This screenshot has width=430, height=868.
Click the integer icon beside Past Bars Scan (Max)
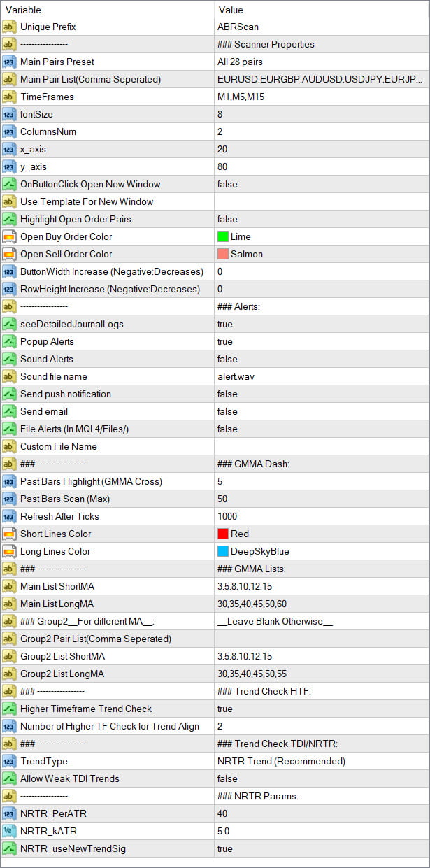tap(9, 499)
